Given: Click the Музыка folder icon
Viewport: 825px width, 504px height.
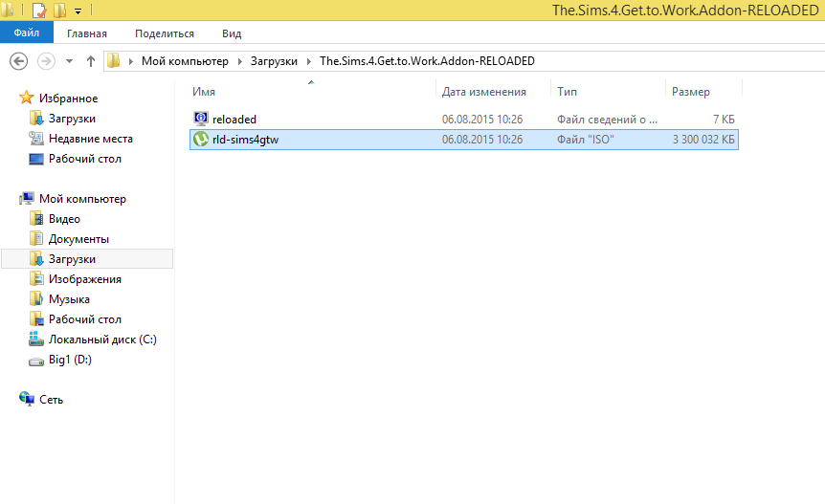Looking at the screenshot, I should (x=36, y=298).
